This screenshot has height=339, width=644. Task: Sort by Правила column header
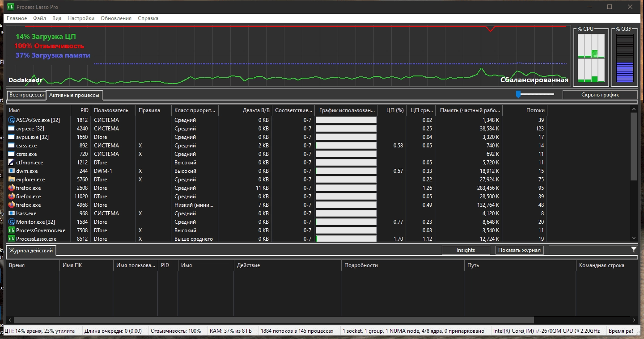point(153,110)
